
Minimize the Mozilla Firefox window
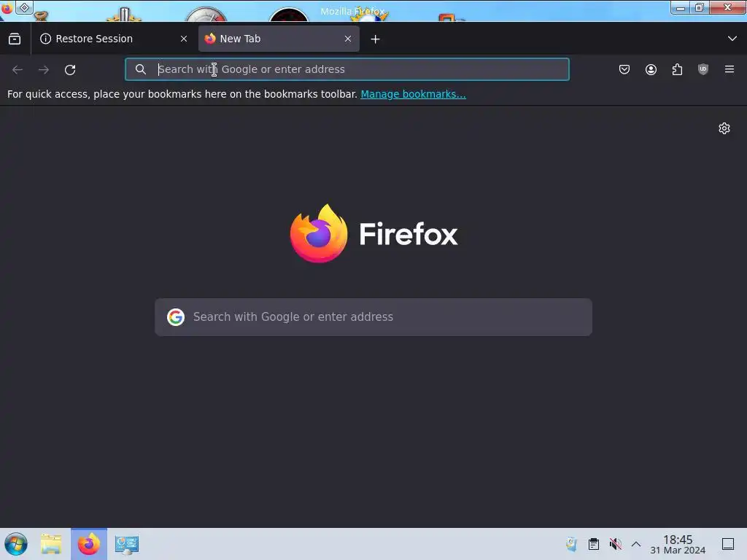(x=681, y=8)
